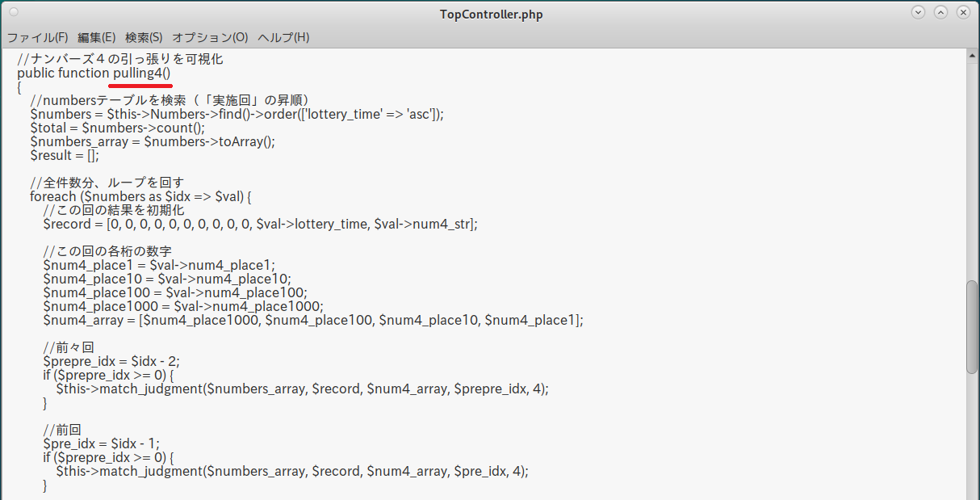Open the ヘルプ(H) menu
Viewport: 980px width, 500px height.
coord(283,37)
